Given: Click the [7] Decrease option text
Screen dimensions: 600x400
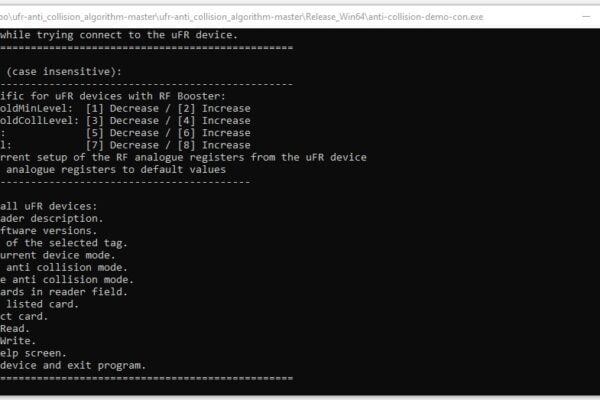Looking at the screenshot, I should [122, 145].
